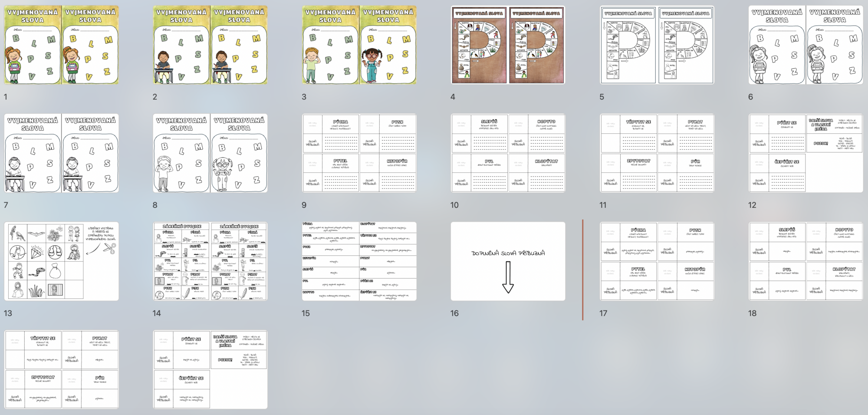Select slide 8, outline boy covering ears
The height and width of the screenshot is (415, 868).
[210, 153]
